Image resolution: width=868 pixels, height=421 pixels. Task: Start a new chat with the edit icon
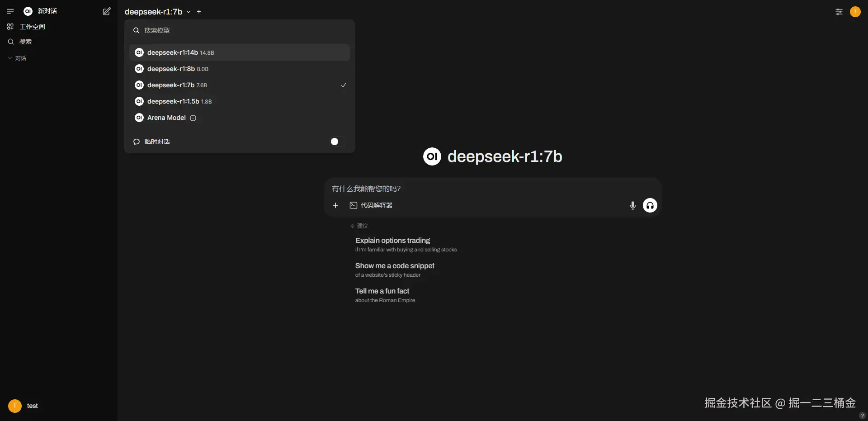point(107,11)
